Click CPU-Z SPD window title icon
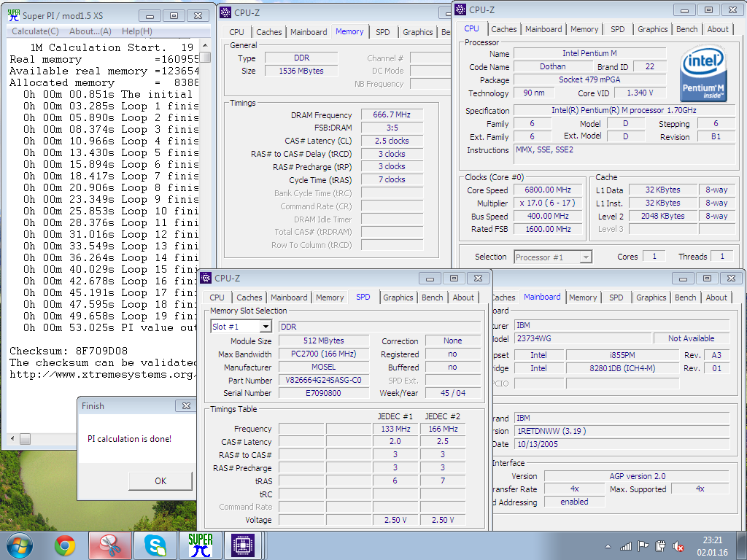 (206, 278)
